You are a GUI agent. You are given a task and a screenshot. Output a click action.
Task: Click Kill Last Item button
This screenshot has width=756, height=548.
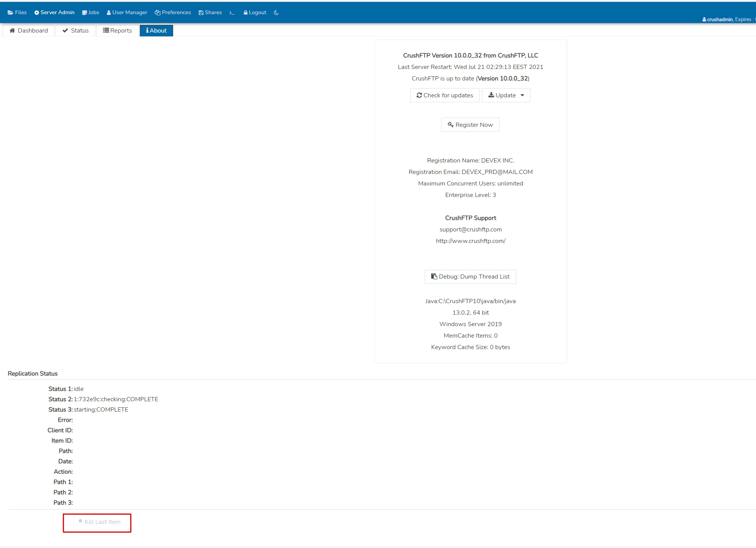click(100, 522)
